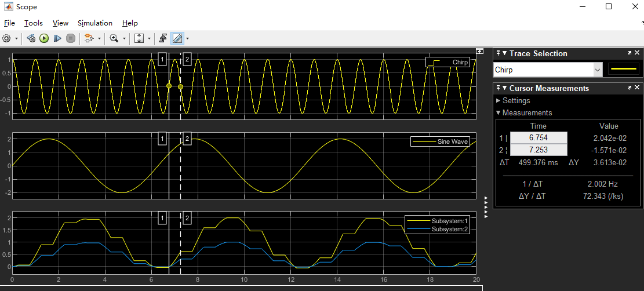Open the Simulation menu

pyautogui.click(x=95, y=23)
